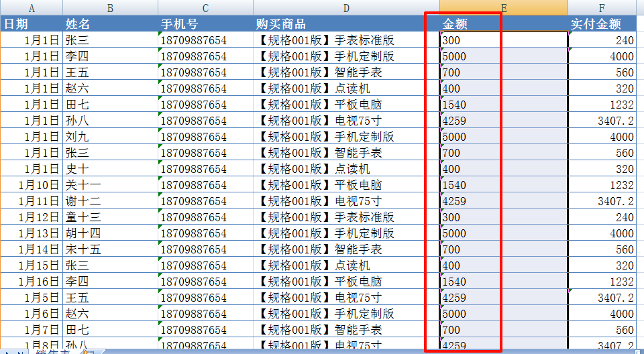Click the 日期 header cell
The height and width of the screenshot is (354, 644).
(32, 24)
